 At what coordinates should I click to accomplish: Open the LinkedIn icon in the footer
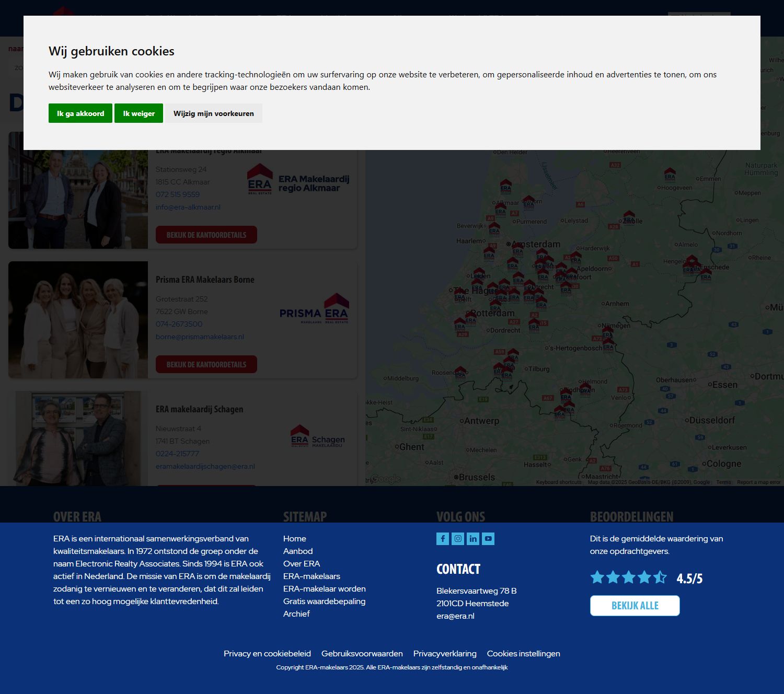pos(473,539)
